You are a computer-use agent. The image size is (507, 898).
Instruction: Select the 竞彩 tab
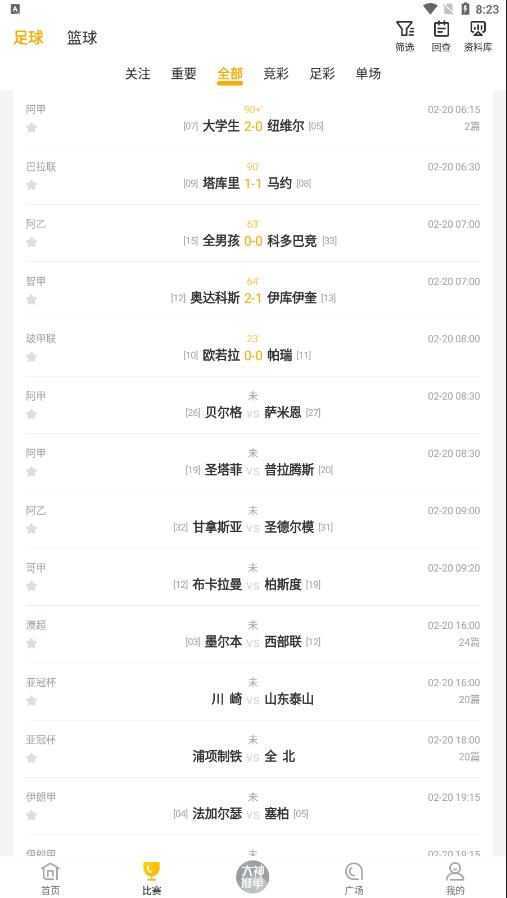(276, 73)
